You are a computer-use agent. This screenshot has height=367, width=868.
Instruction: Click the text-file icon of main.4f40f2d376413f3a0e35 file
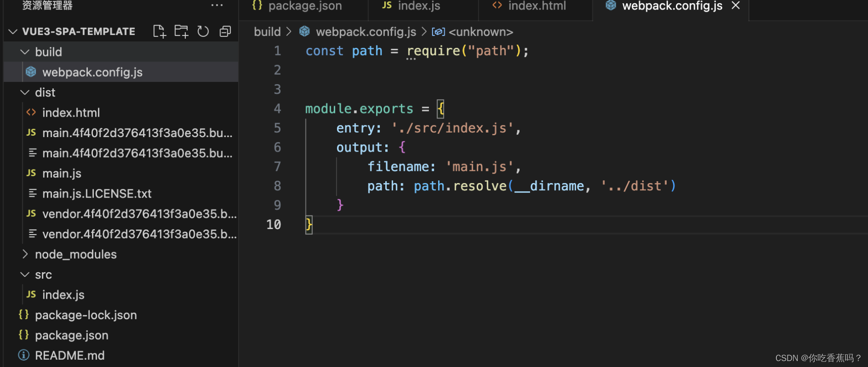(32, 153)
